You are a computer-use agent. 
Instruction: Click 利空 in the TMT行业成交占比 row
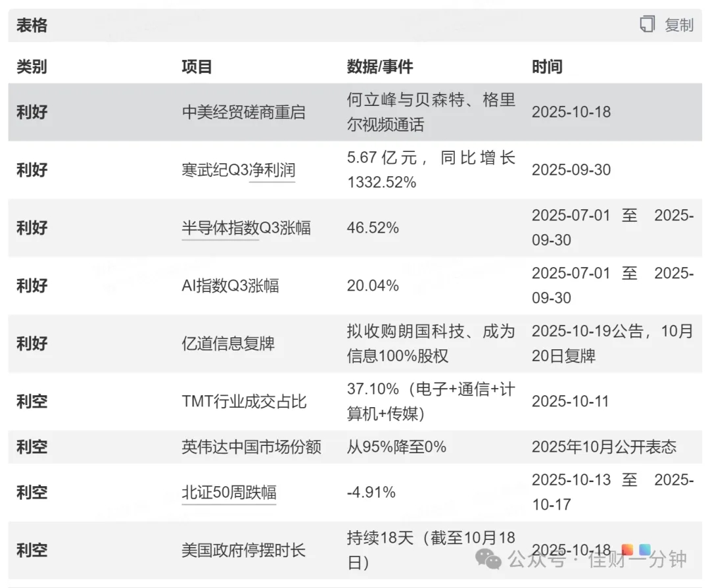coord(32,401)
